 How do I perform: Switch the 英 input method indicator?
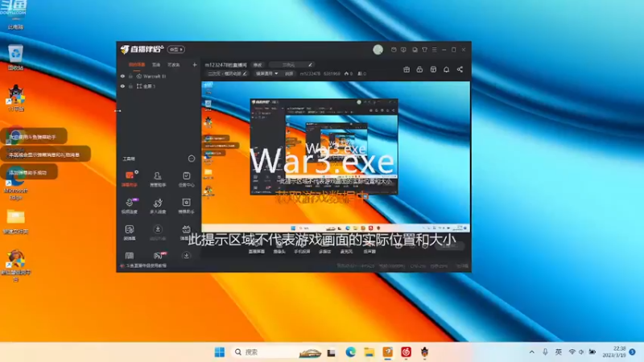559,352
